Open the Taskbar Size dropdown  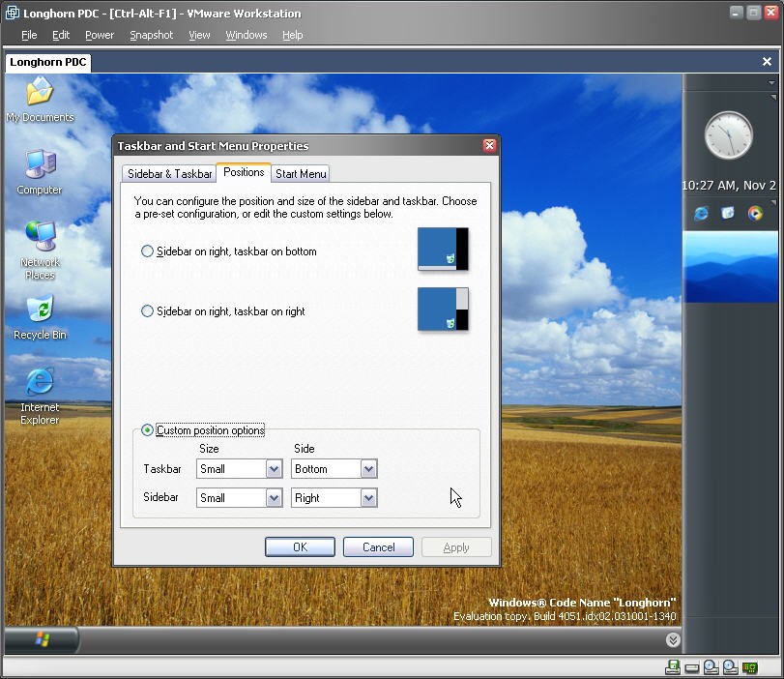pyautogui.click(x=272, y=469)
